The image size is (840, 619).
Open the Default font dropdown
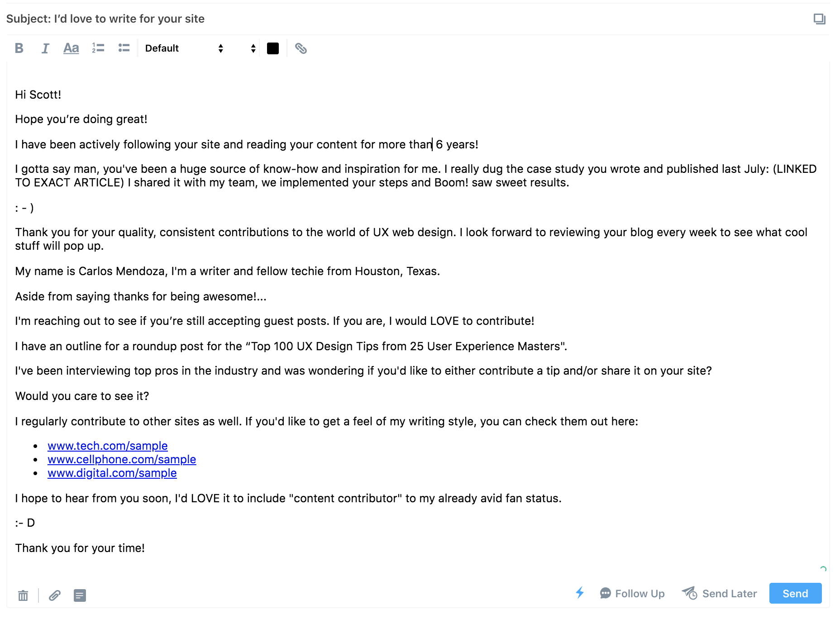click(184, 48)
